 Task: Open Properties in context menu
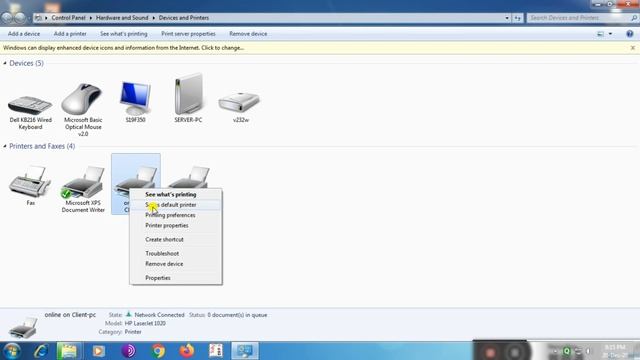coord(176,278)
